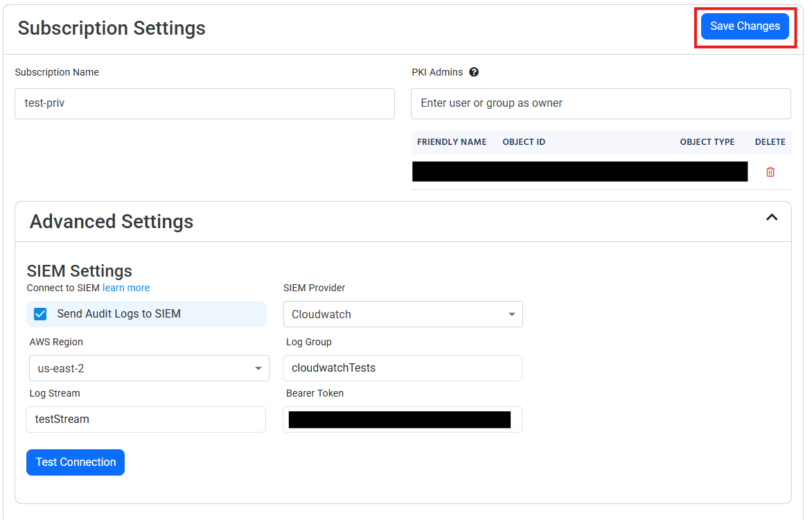
Task: Click Save Changes
Action: pyautogui.click(x=745, y=26)
